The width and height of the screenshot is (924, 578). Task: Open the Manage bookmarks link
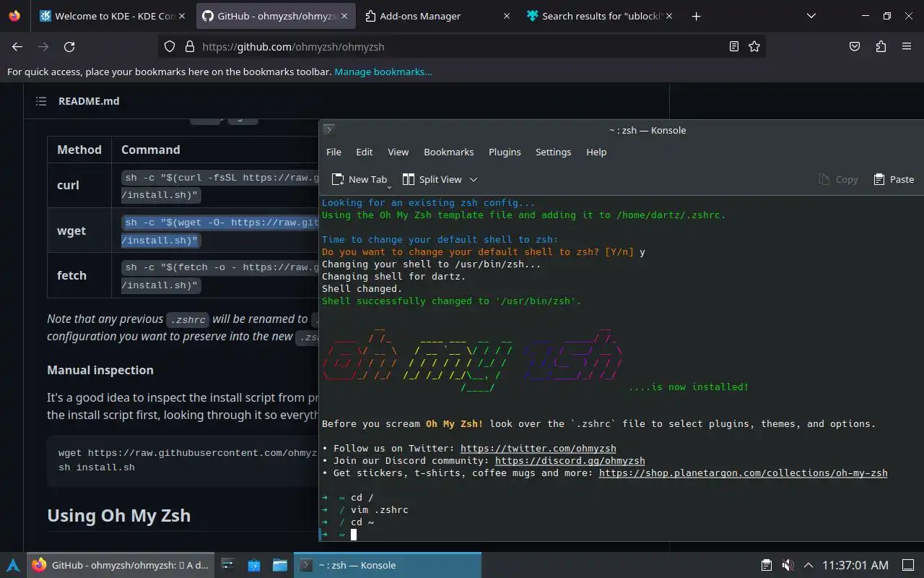(x=383, y=72)
